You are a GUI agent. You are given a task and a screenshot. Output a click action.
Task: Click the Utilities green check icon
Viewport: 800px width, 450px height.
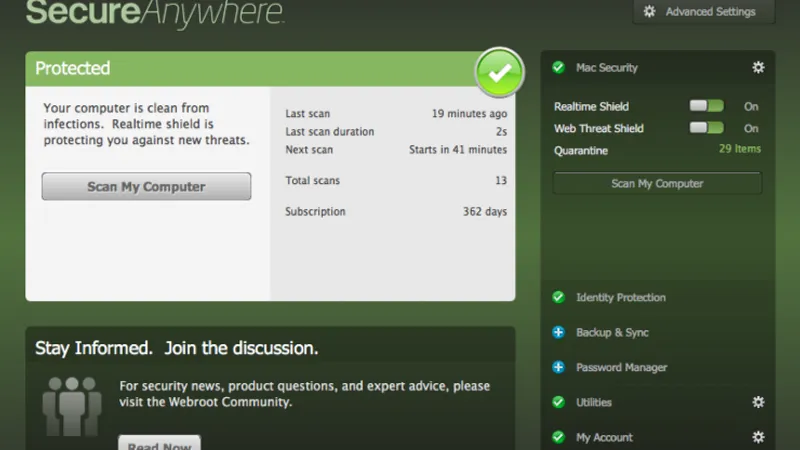coord(559,402)
